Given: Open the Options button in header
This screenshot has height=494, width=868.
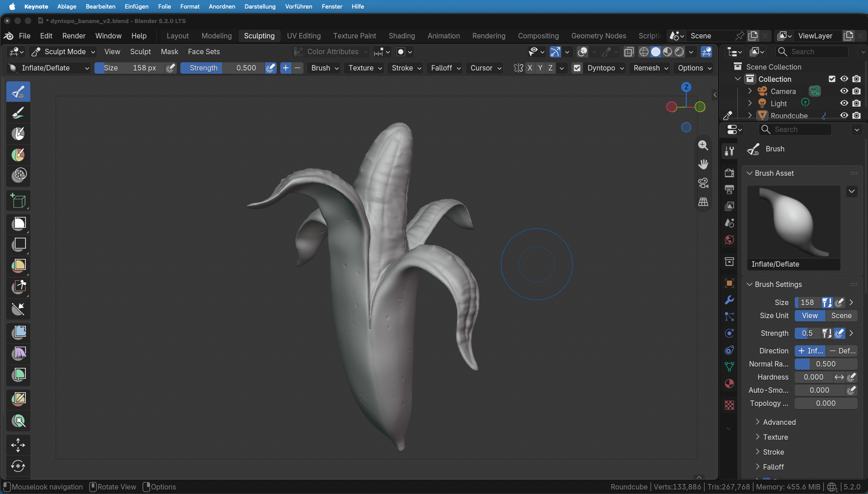Looking at the screenshot, I should point(694,68).
